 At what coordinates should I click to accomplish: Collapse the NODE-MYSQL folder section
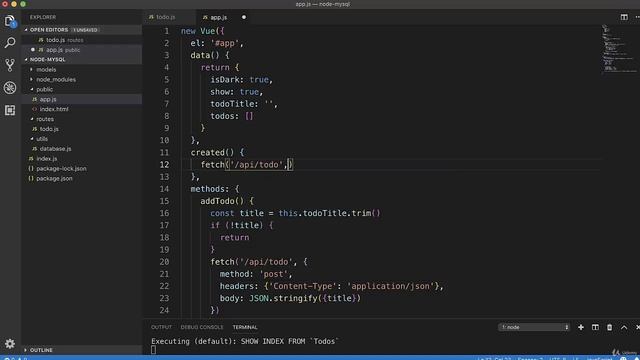(x=26, y=60)
